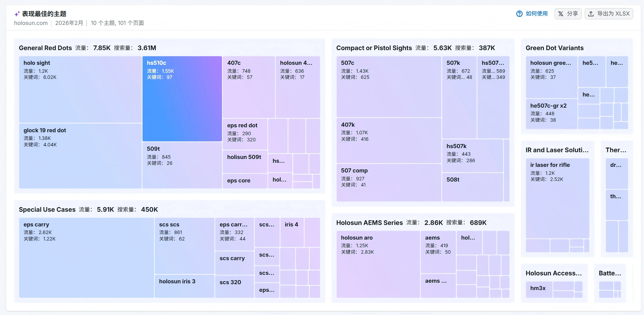Open the holisun 509t tile

[245, 162]
